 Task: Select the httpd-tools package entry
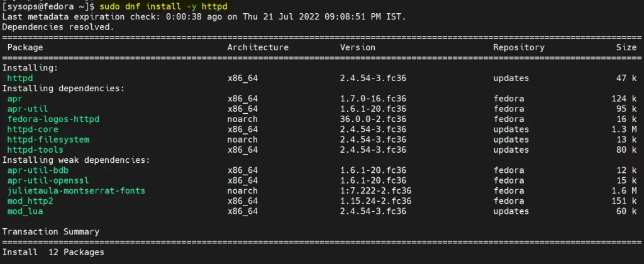(x=35, y=150)
